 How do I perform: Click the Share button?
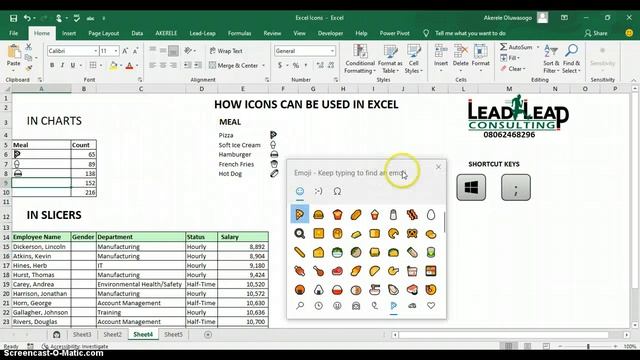point(596,33)
